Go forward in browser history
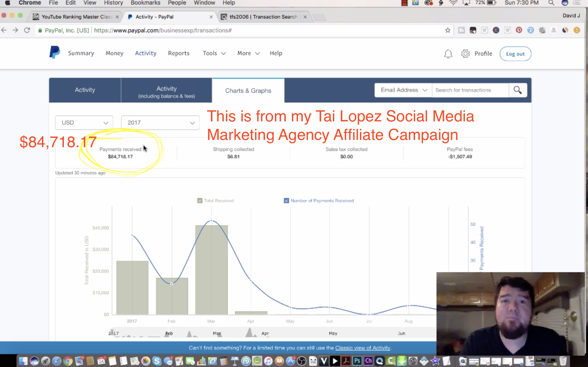 point(15,30)
